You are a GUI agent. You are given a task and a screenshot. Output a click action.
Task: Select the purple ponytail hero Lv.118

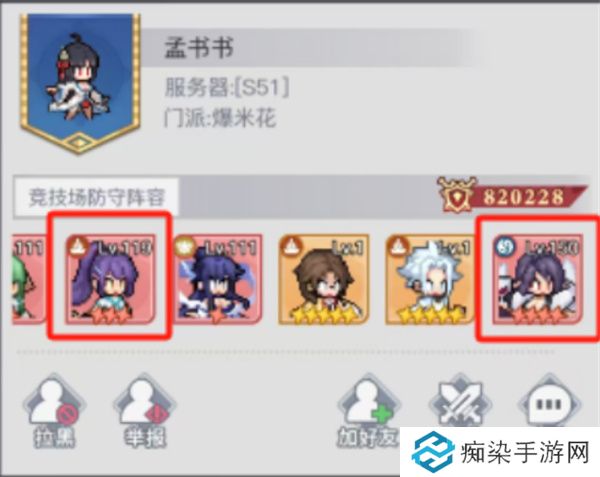point(111,280)
